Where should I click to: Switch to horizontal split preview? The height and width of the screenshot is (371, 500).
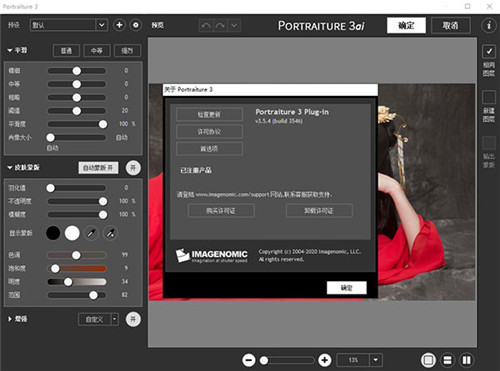point(448,360)
